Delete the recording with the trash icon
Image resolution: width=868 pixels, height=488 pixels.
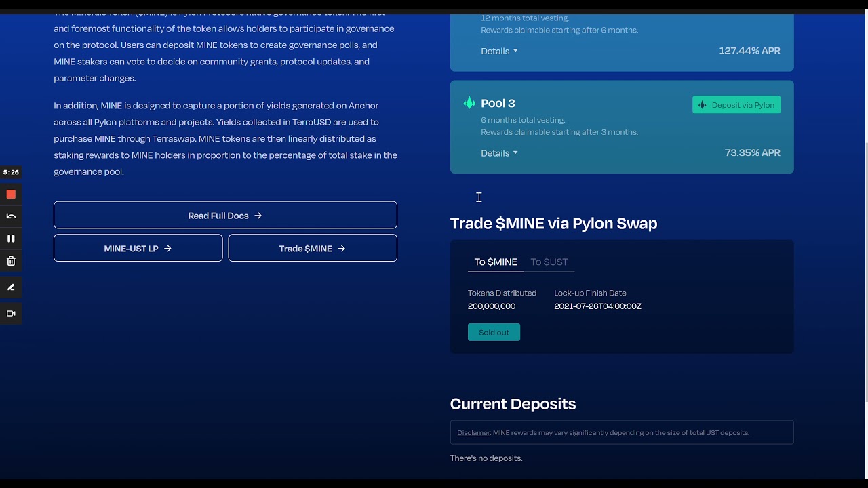[x=11, y=261]
